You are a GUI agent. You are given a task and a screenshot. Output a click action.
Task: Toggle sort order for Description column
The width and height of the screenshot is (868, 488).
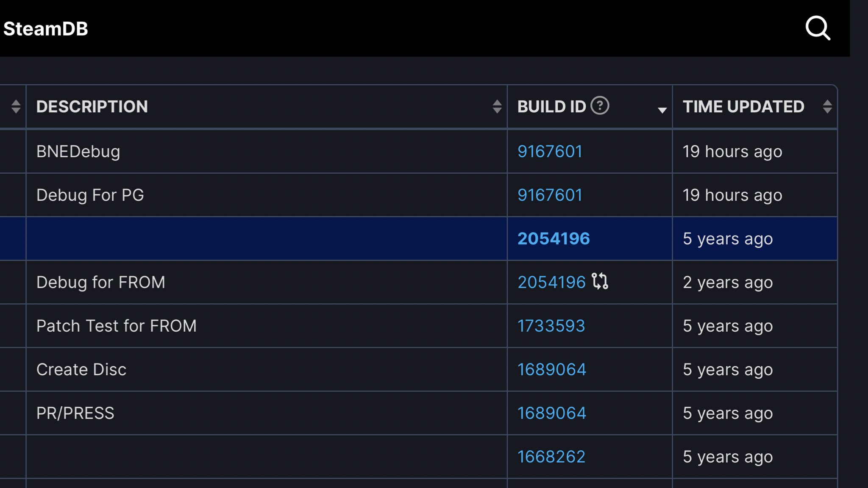pos(497,107)
